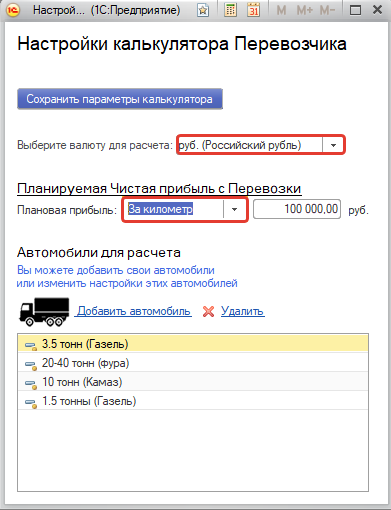Select 20-40 тонн (фура) row

(193, 363)
